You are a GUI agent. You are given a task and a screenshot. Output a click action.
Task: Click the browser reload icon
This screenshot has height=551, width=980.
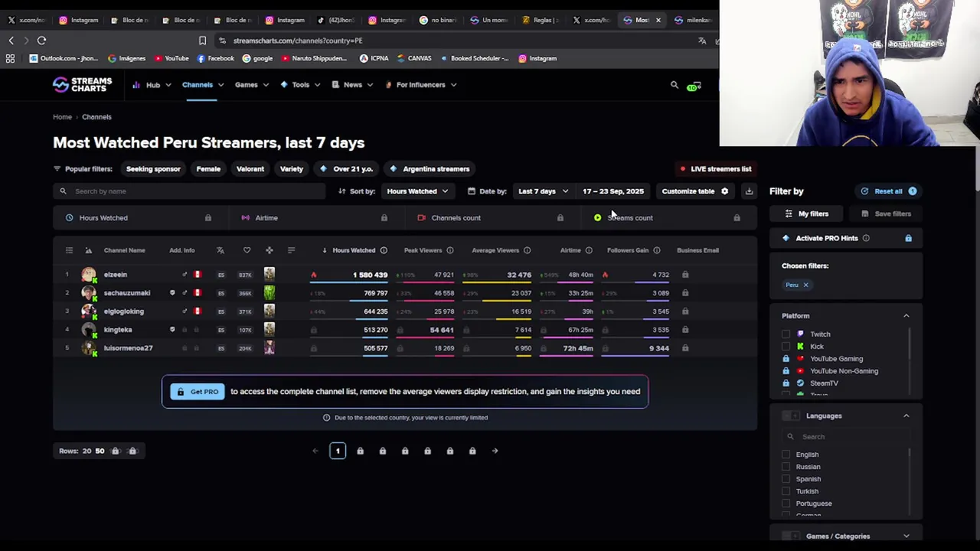[x=41, y=41]
